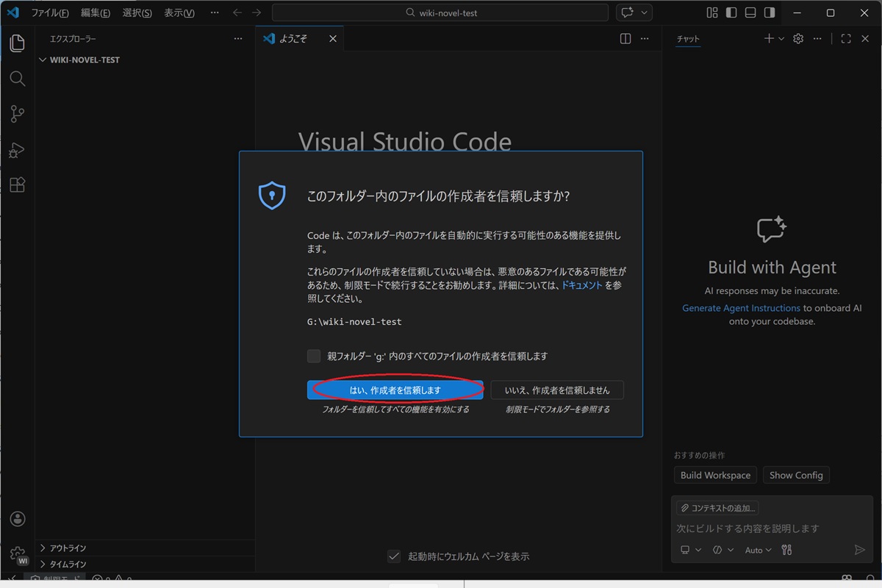
Task: Open the Source Control view icon
Action: (x=18, y=114)
